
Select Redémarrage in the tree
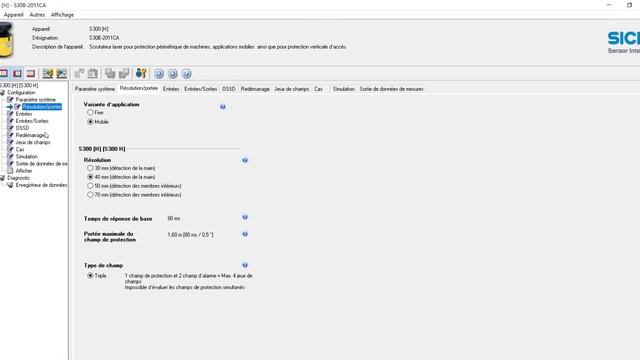coord(30,135)
